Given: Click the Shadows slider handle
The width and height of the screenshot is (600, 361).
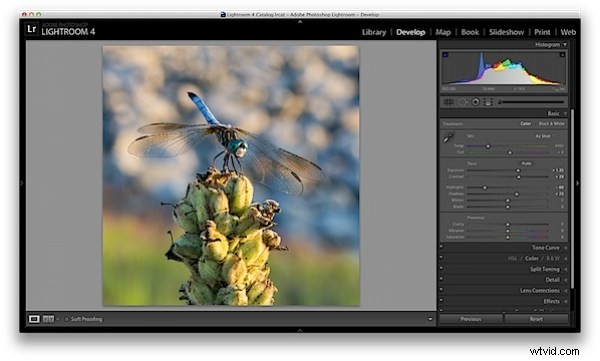Looking at the screenshot, I should point(517,194).
